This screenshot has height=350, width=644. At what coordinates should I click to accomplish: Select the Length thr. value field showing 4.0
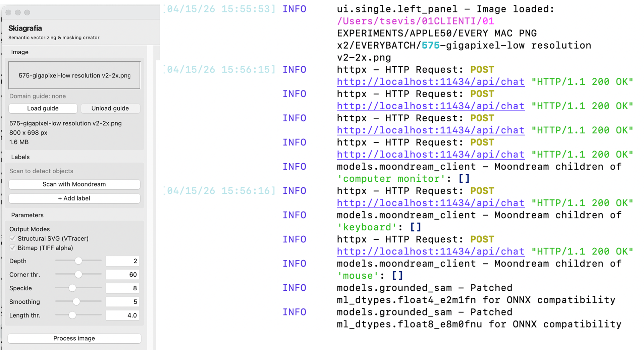point(122,315)
